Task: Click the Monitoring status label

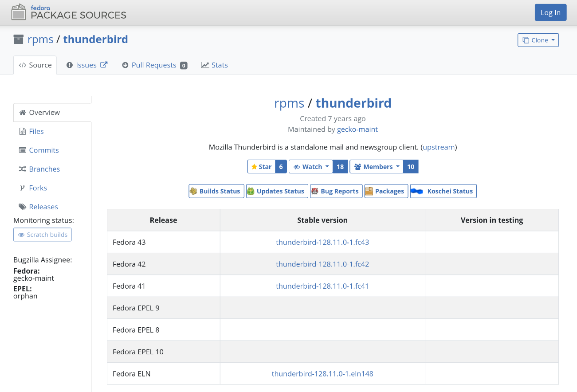Action: tap(43, 220)
